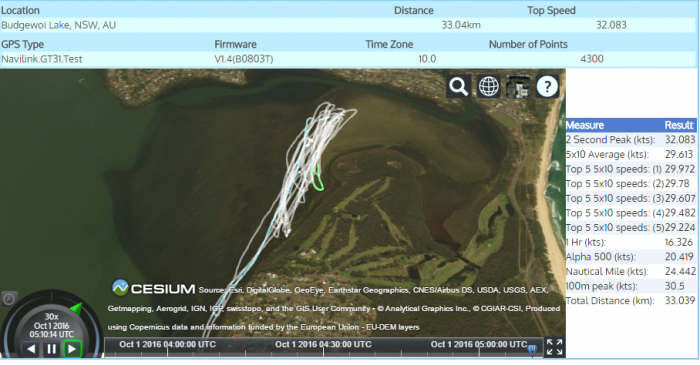Select the Alpha 500 (kts) row

tap(630, 257)
